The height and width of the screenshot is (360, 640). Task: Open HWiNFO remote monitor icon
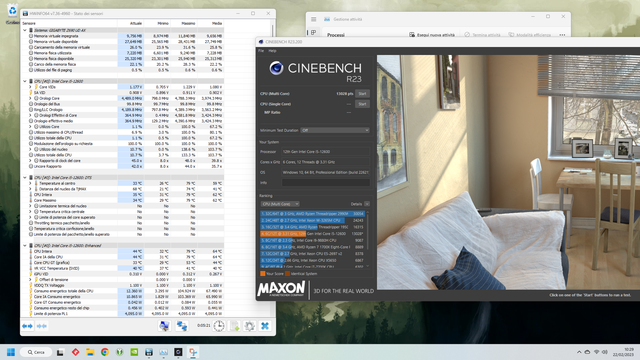coord(164,326)
